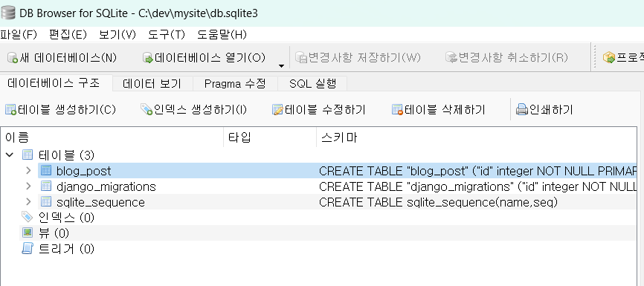Open the 보기(V) menu
The width and height of the screenshot is (644, 286).
point(117,34)
